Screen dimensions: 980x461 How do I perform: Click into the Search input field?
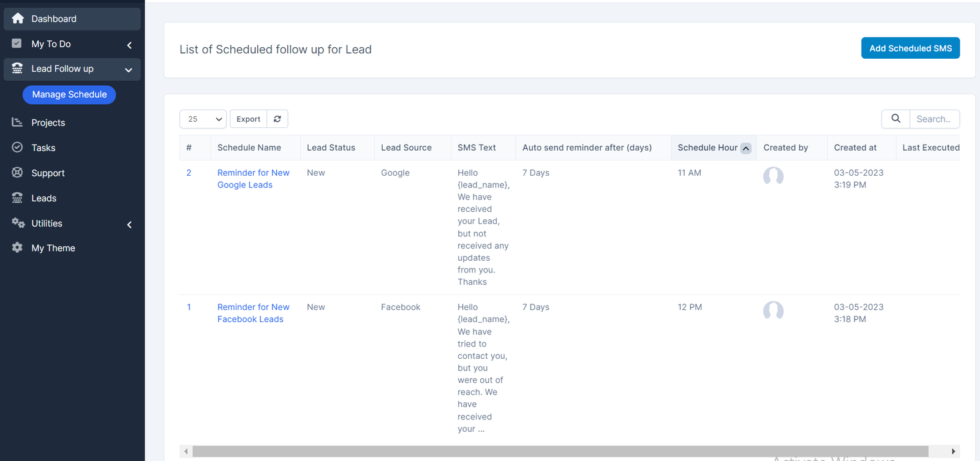(x=934, y=119)
